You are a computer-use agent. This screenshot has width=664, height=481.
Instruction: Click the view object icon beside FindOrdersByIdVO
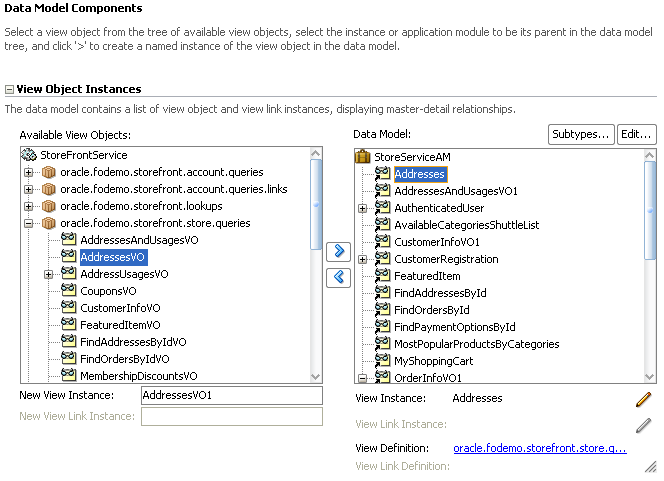68,358
